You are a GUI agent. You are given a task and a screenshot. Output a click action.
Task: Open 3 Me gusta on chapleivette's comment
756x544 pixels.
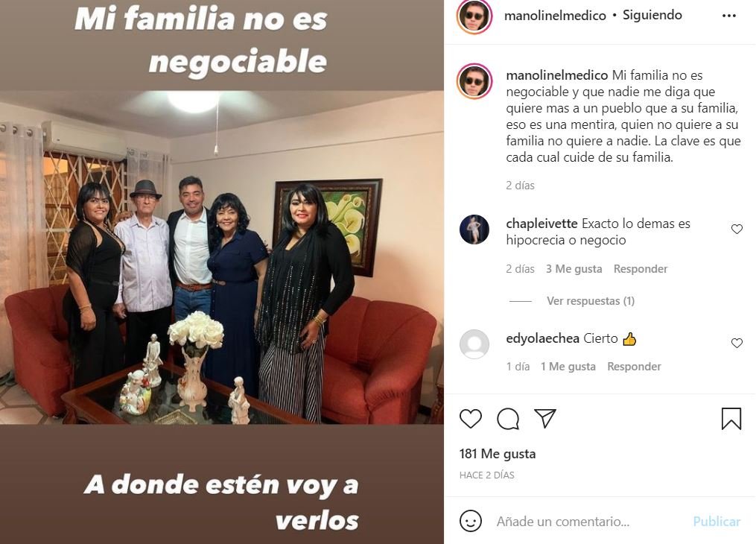click(574, 268)
